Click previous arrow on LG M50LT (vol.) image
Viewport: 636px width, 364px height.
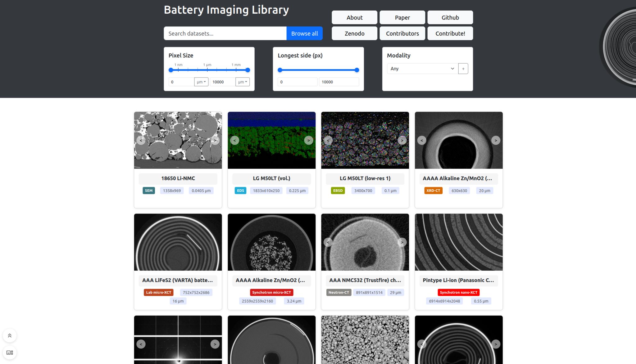tap(235, 140)
